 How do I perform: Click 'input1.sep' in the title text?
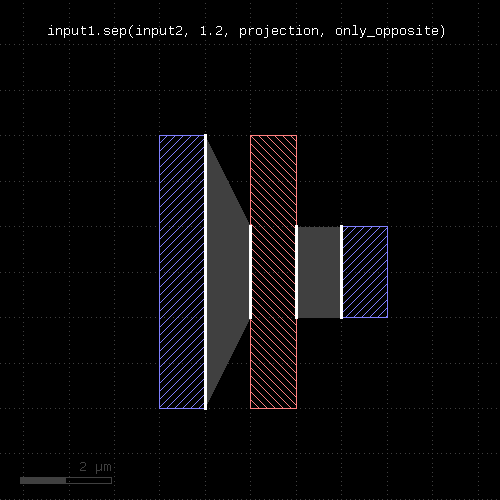87,31
